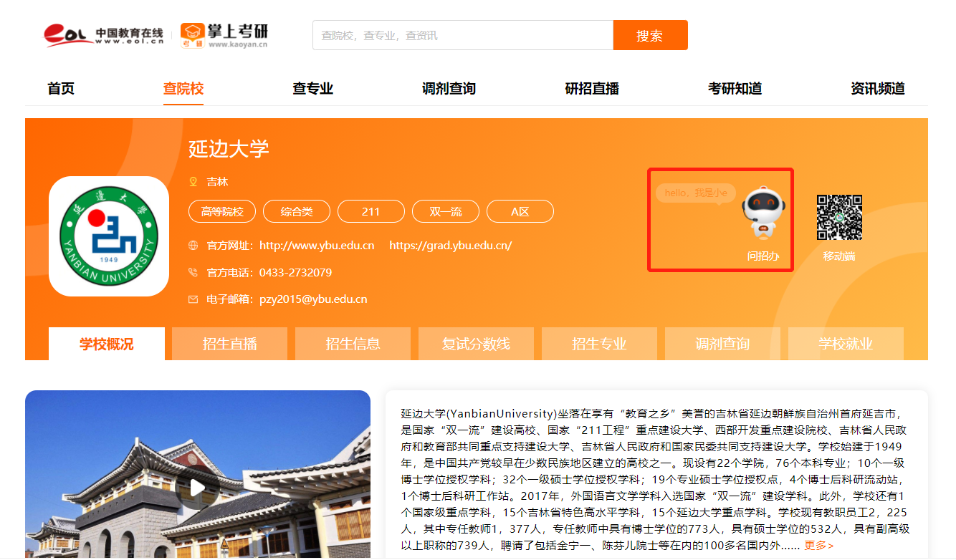Open 调剂查询 in the top navigation

point(449,89)
